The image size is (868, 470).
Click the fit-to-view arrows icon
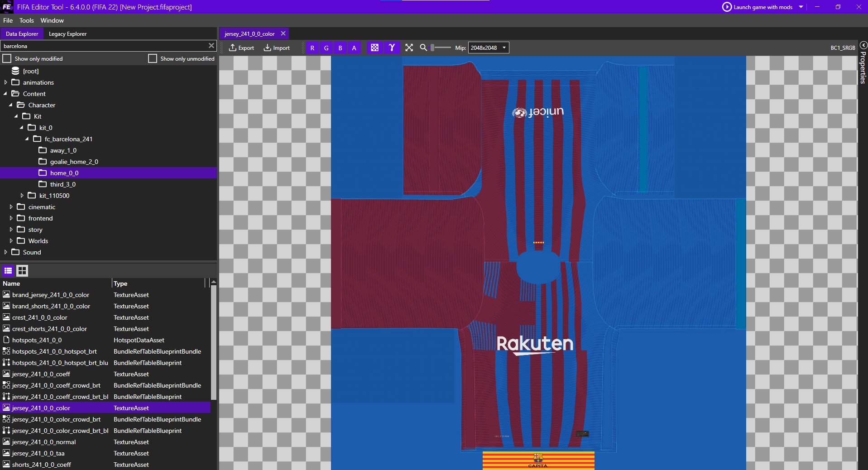point(409,48)
